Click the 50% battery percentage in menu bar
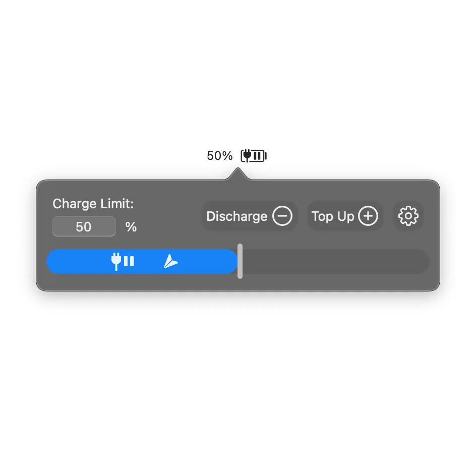 (x=219, y=156)
